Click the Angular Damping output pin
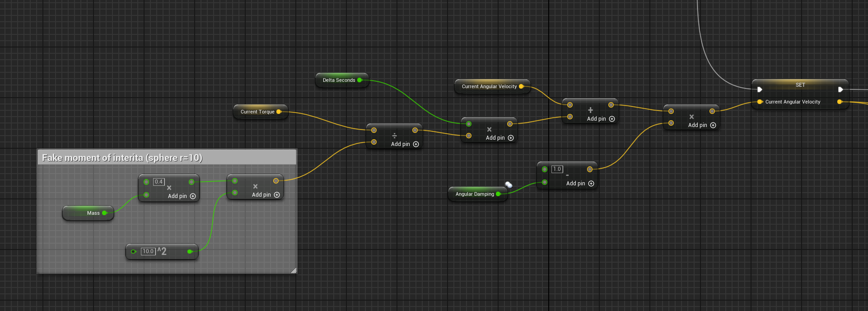 coord(498,194)
